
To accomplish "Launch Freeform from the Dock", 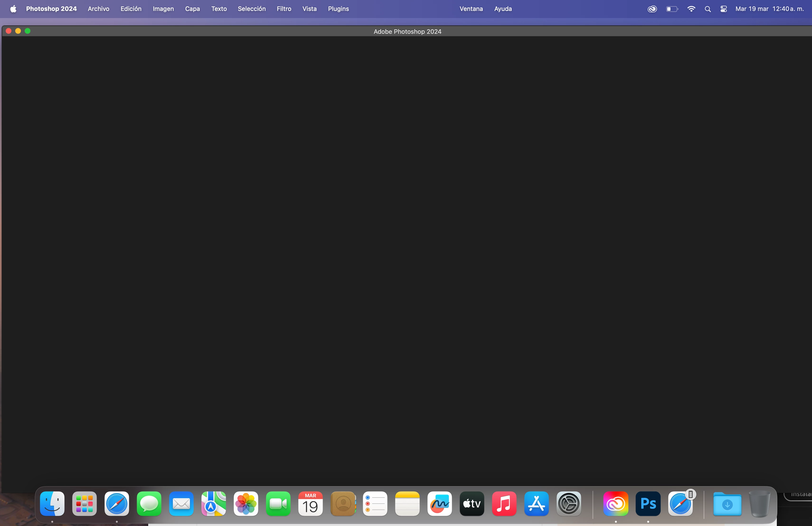I will click(x=439, y=503).
